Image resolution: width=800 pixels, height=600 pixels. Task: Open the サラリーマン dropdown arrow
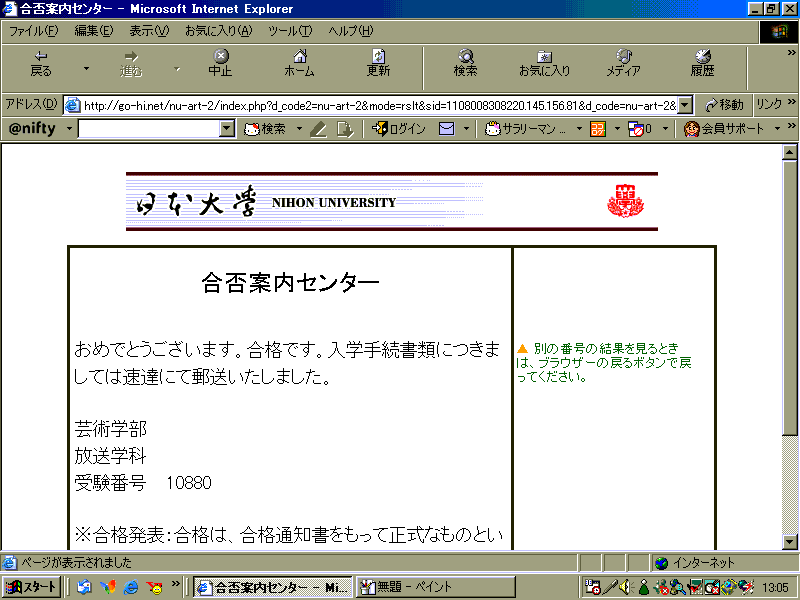pyautogui.click(x=579, y=129)
